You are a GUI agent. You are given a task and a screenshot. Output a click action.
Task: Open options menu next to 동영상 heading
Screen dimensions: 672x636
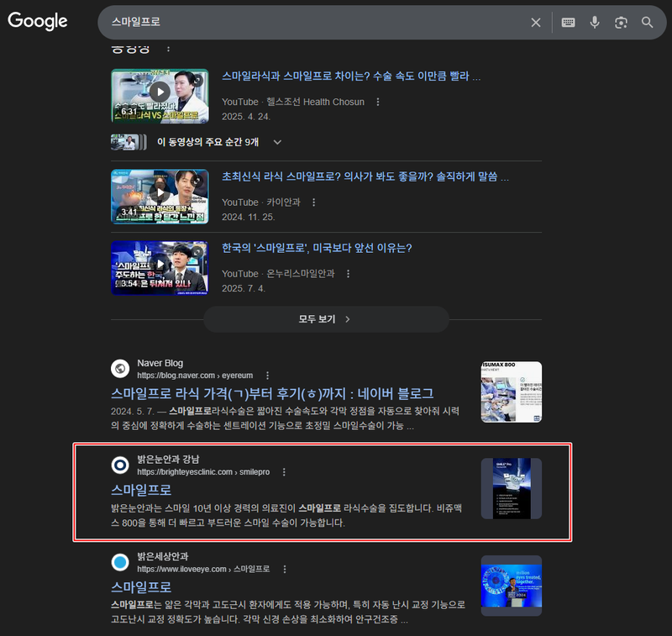pyautogui.click(x=169, y=49)
